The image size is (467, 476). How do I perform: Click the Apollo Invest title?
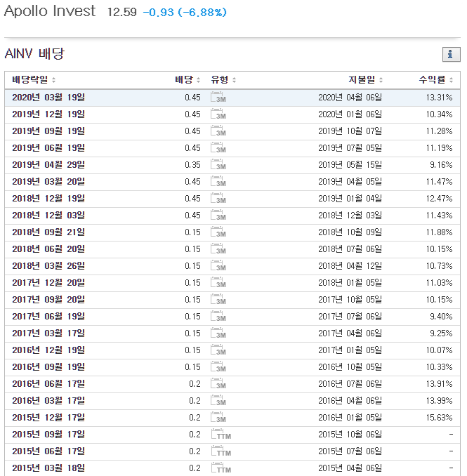pos(50,11)
